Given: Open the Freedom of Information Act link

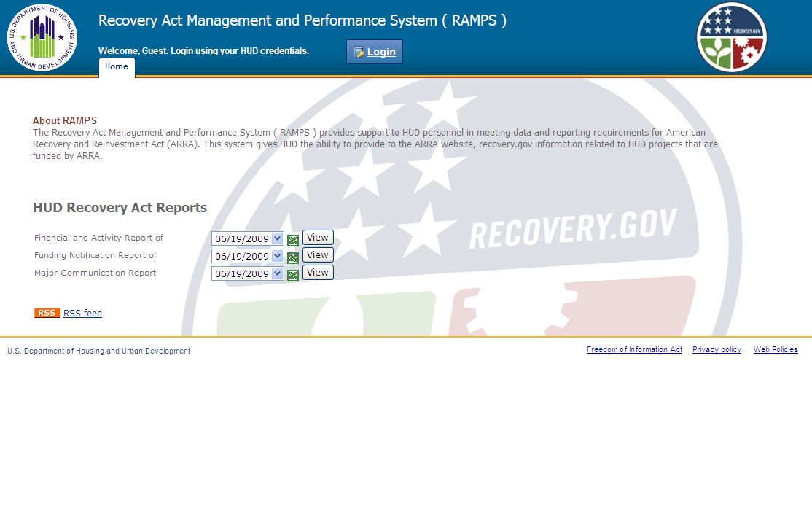Looking at the screenshot, I should tap(634, 350).
